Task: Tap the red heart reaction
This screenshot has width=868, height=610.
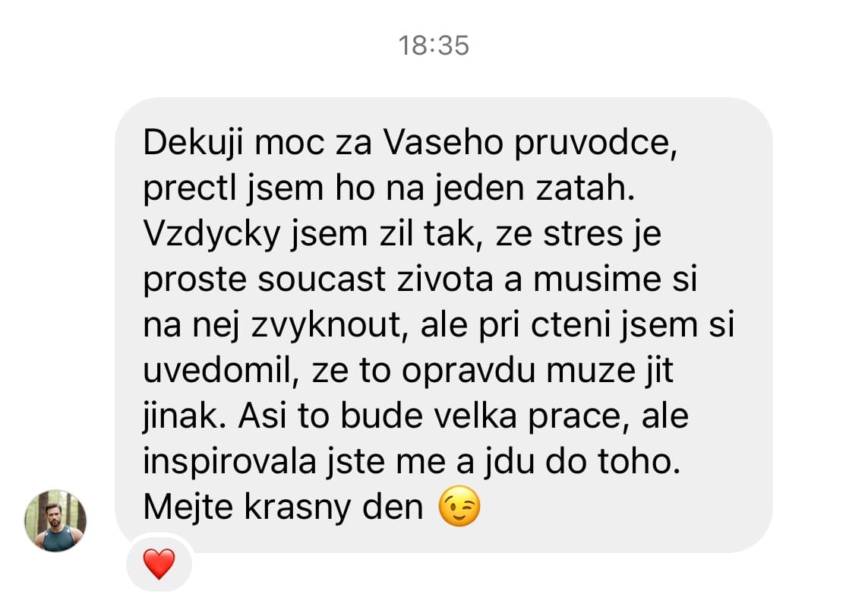Action: (159, 564)
